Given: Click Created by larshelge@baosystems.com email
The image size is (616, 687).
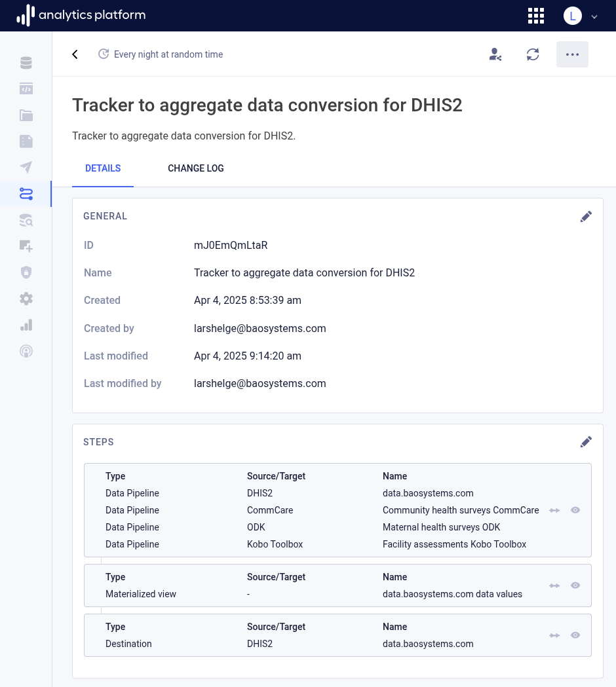Looking at the screenshot, I should (260, 328).
